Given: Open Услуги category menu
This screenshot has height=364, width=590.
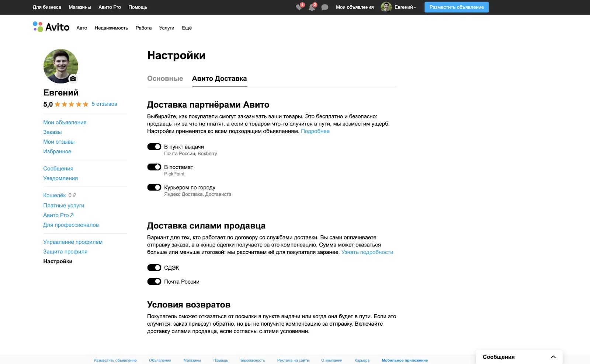Looking at the screenshot, I should coord(167,28).
